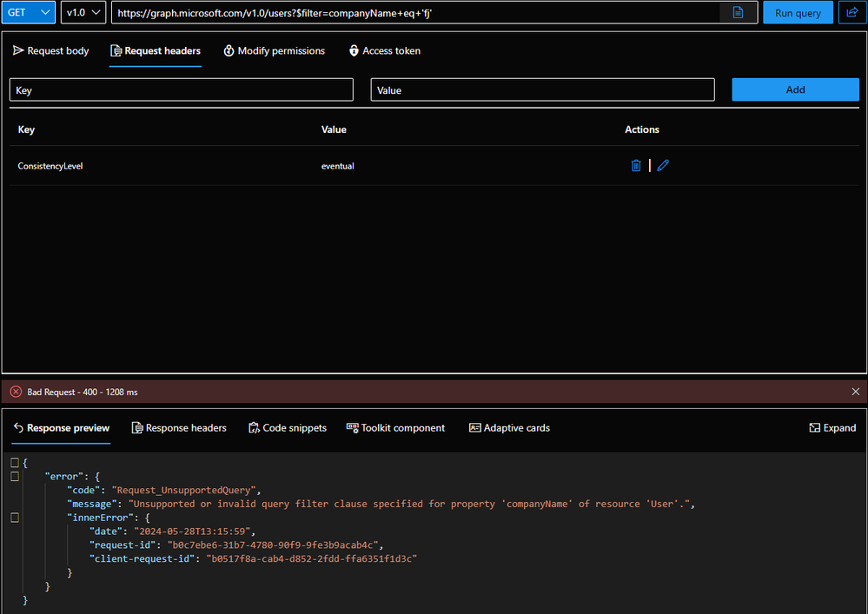
Task: Click the Bad Request error icon
Action: tap(16, 392)
